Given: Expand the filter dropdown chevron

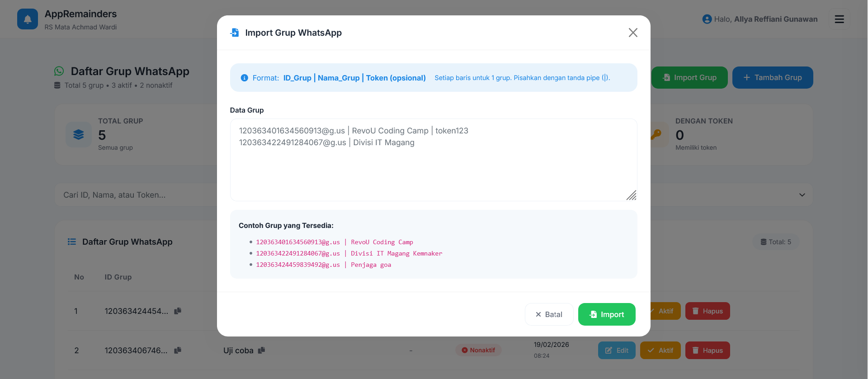Looking at the screenshot, I should point(802,195).
